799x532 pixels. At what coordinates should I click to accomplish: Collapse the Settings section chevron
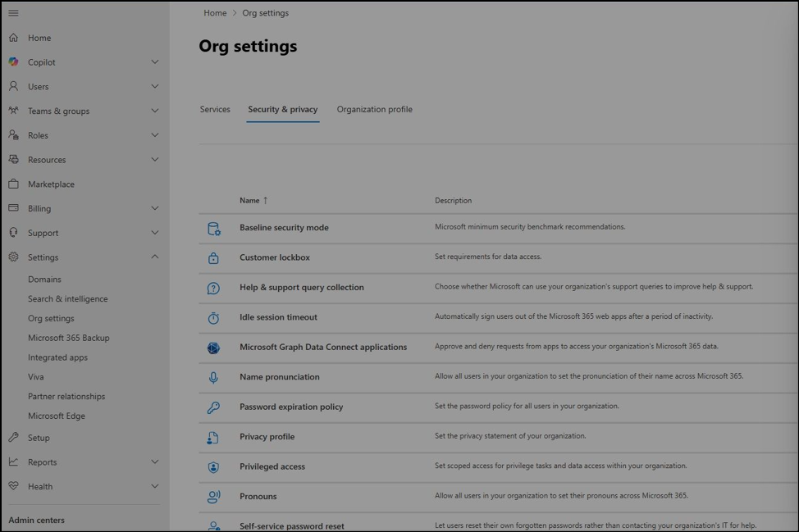coord(155,257)
